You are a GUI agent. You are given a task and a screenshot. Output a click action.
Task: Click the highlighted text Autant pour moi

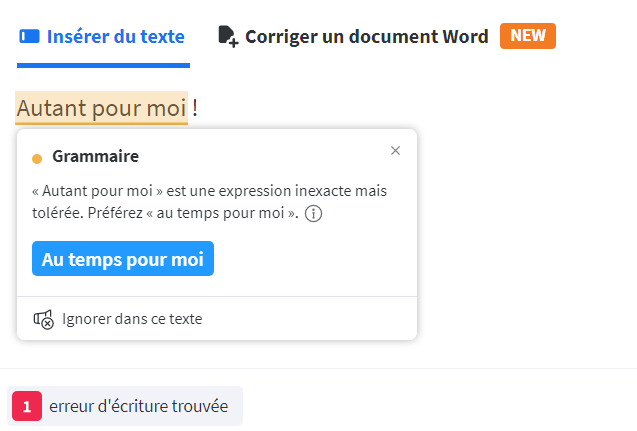coord(102,108)
